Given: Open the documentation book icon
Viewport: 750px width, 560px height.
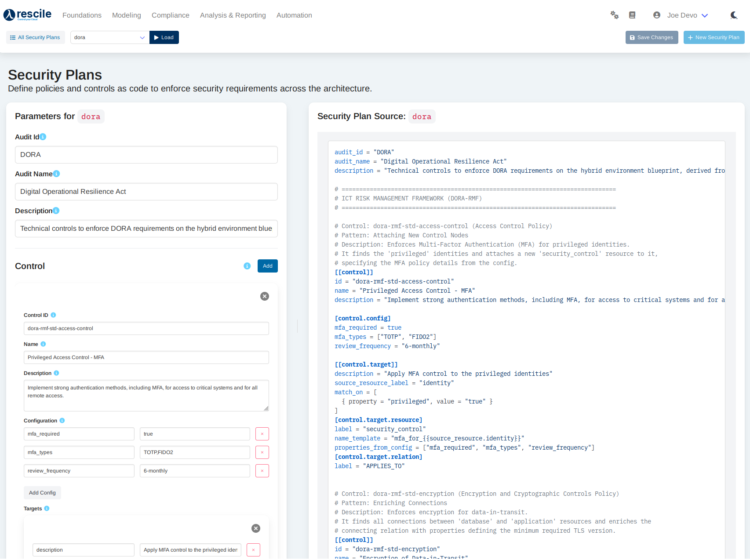Looking at the screenshot, I should click(x=632, y=15).
